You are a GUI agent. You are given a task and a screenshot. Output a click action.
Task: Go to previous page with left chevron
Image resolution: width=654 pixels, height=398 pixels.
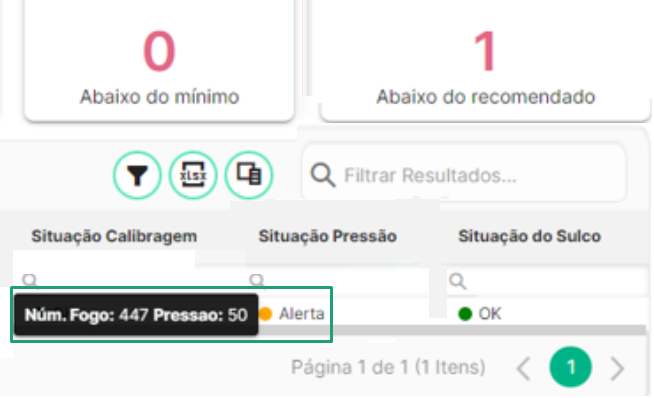coord(524,368)
